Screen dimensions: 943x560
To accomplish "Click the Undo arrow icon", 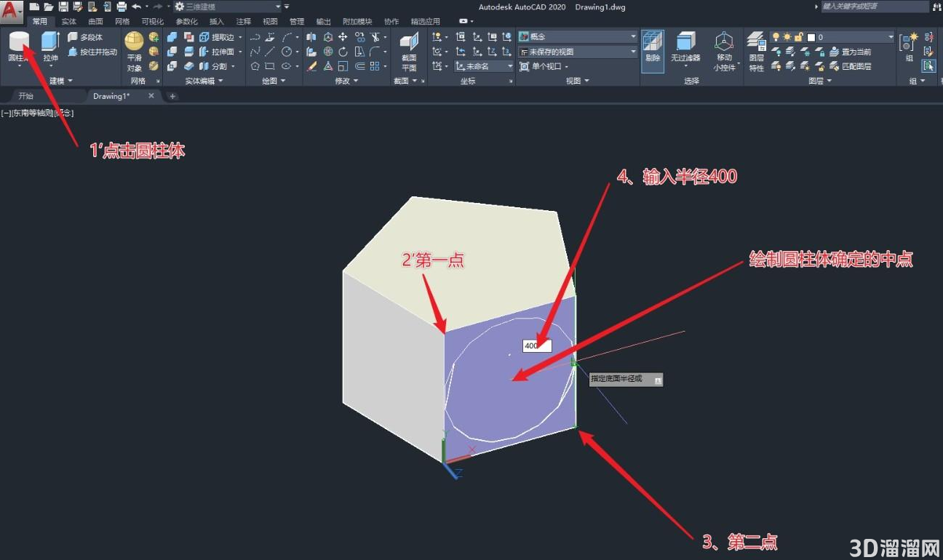I will (136, 7).
